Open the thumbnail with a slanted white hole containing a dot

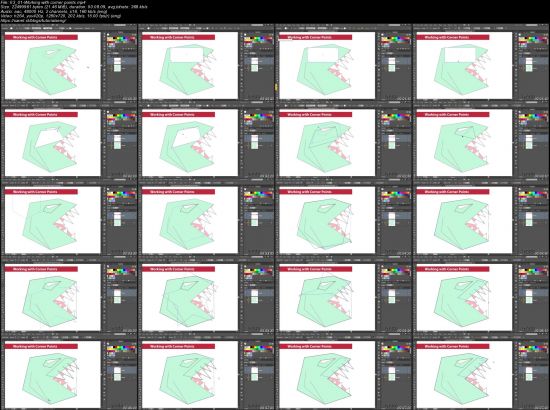(206, 141)
